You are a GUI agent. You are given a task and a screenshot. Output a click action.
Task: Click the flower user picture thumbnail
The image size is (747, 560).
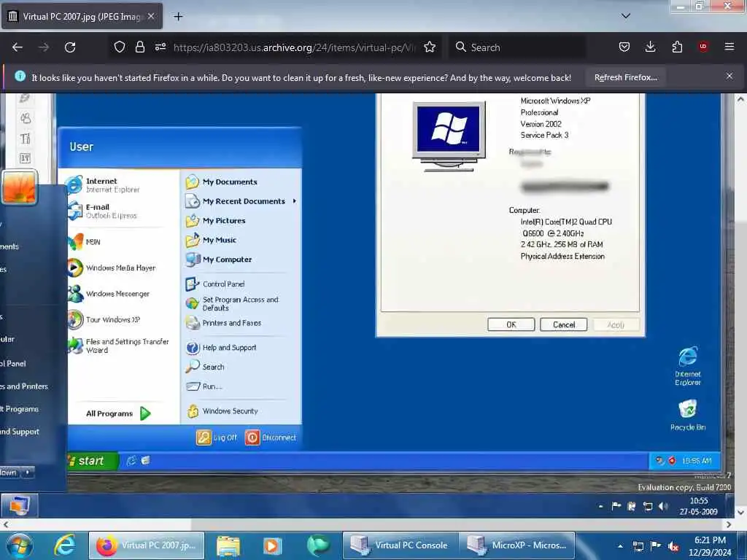point(19,187)
